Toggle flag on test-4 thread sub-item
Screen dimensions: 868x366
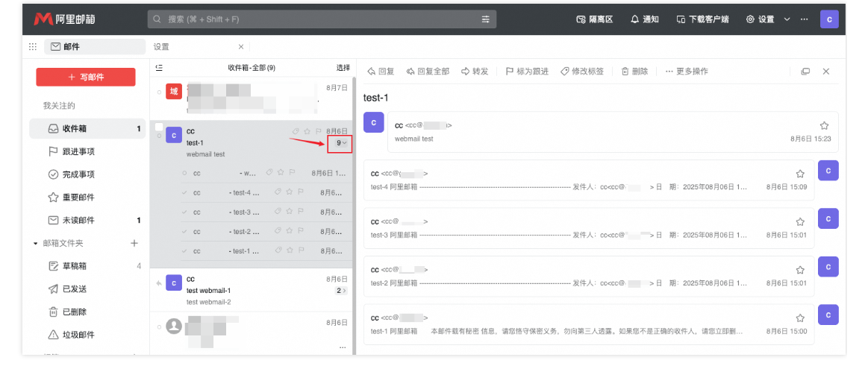[x=301, y=192]
